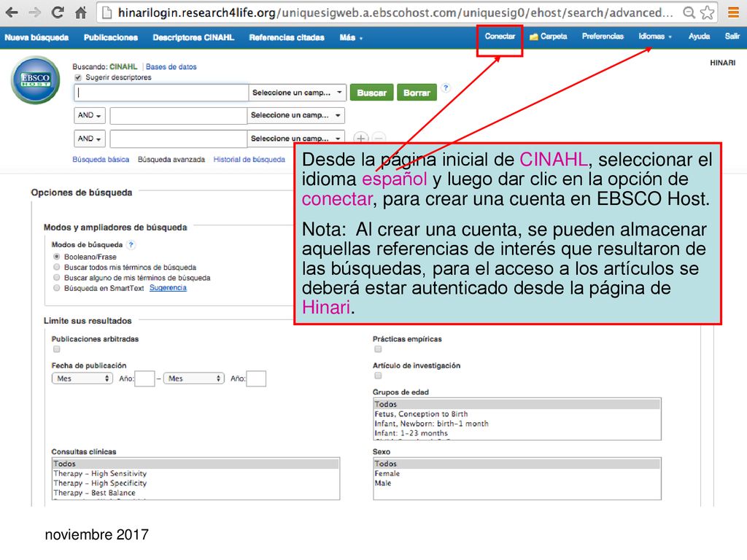Screen dimensions: 747x560
Task: Select Therapy - High Sensitivity option
Action: pyautogui.click(x=196, y=473)
